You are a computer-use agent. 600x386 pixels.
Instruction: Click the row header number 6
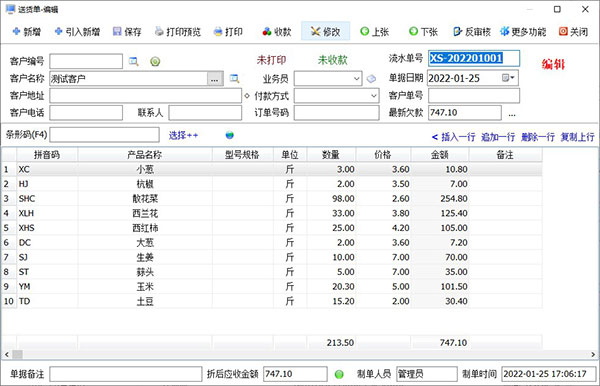[9, 243]
